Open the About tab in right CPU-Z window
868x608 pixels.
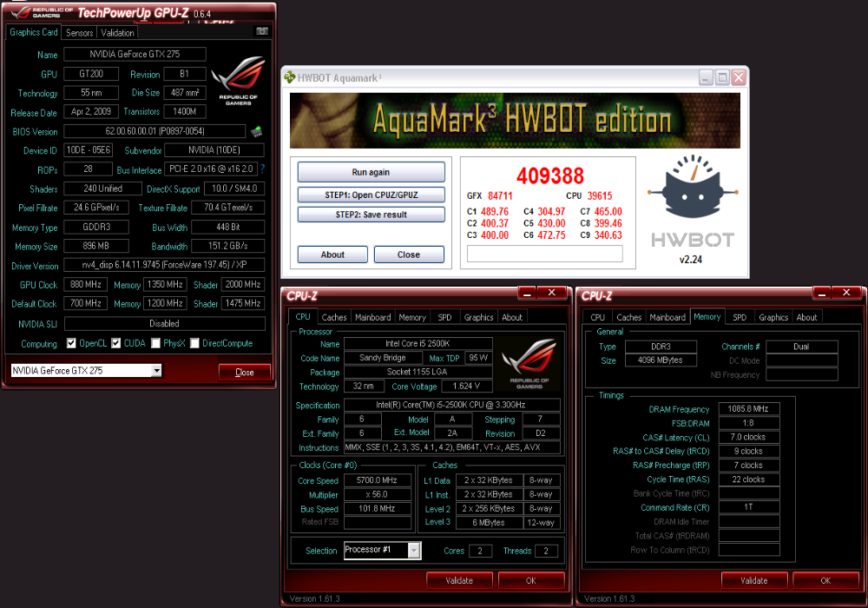(x=806, y=317)
